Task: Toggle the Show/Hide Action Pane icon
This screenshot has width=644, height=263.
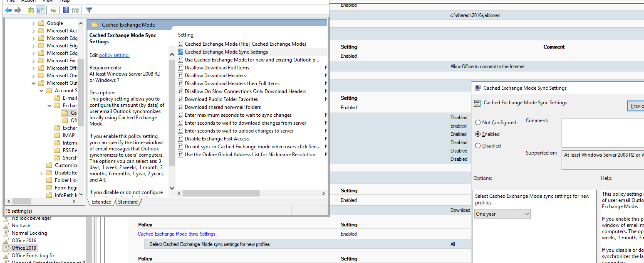Action: pos(75,10)
